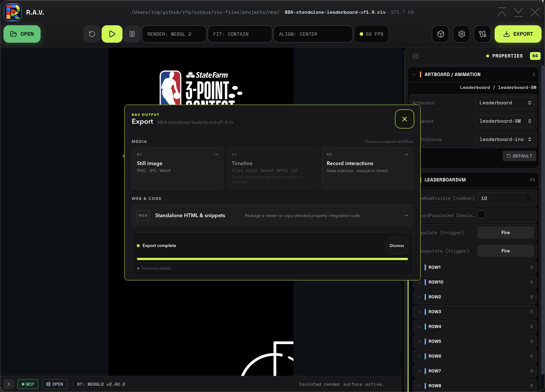Expand the bottom-left console chevron
This screenshot has width=545, height=392.
click(9, 384)
